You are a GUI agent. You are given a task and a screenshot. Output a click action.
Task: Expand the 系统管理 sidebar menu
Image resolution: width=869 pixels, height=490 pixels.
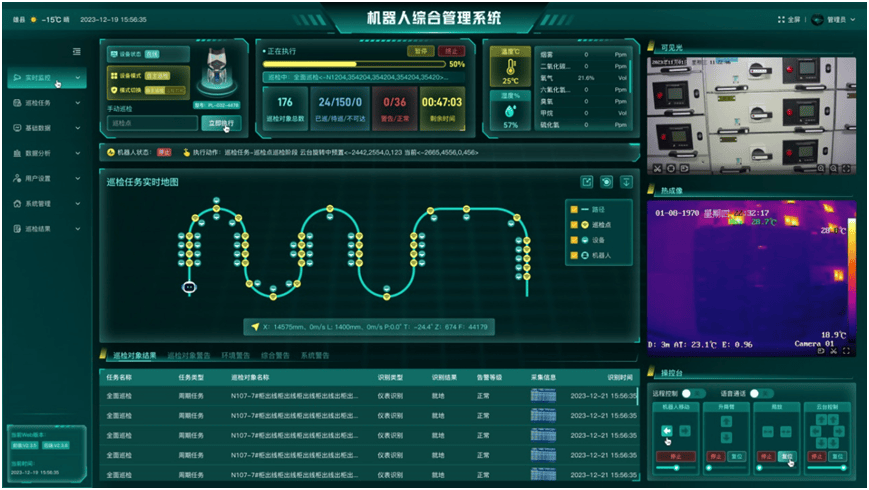click(x=47, y=203)
